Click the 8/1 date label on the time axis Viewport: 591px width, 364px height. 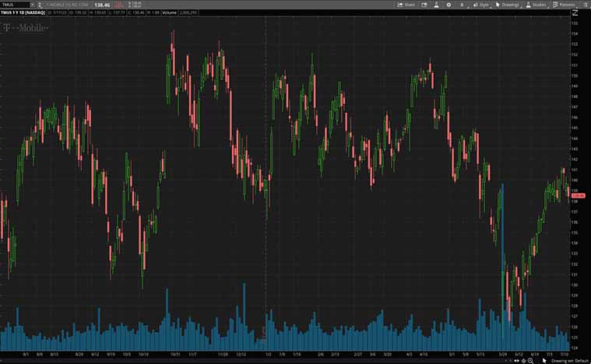pos(26,355)
